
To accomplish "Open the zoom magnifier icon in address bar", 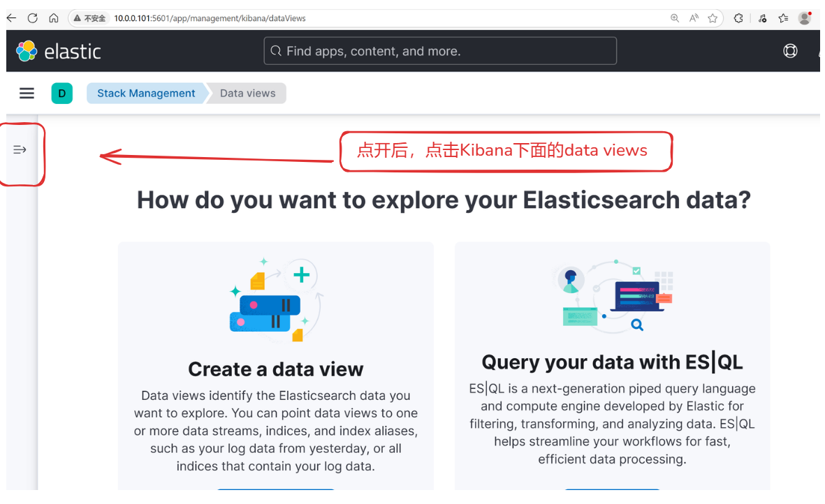I will pyautogui.click(x=675, y=18).
